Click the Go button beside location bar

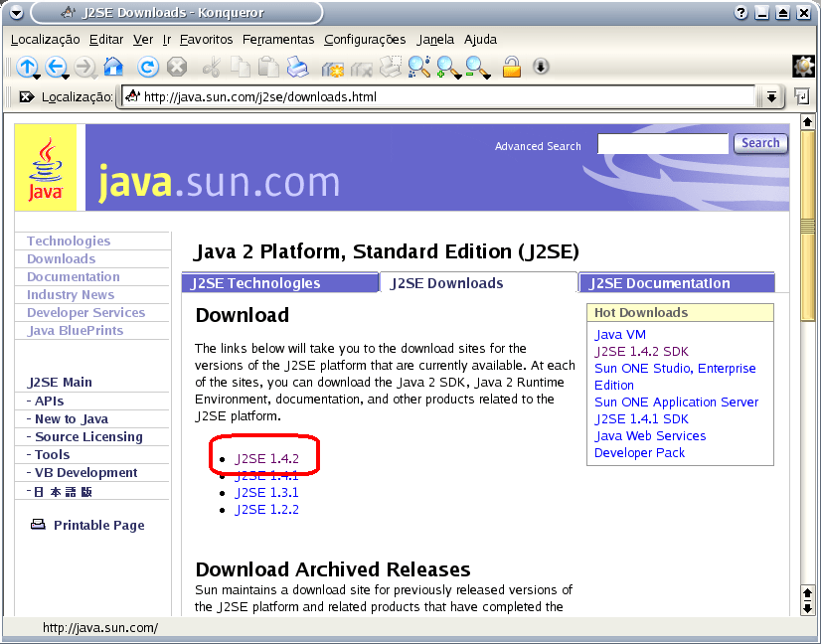[802, 96]
